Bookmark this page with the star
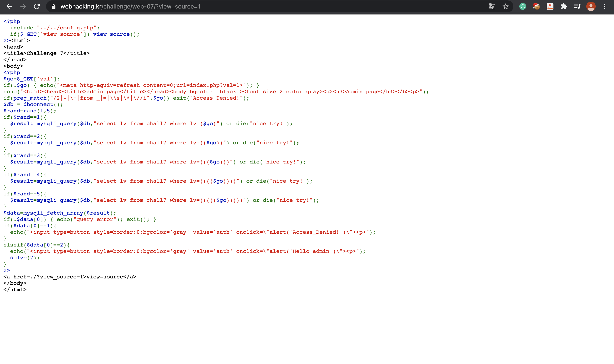This screenshot has width=614, height=364. [505, 7]
